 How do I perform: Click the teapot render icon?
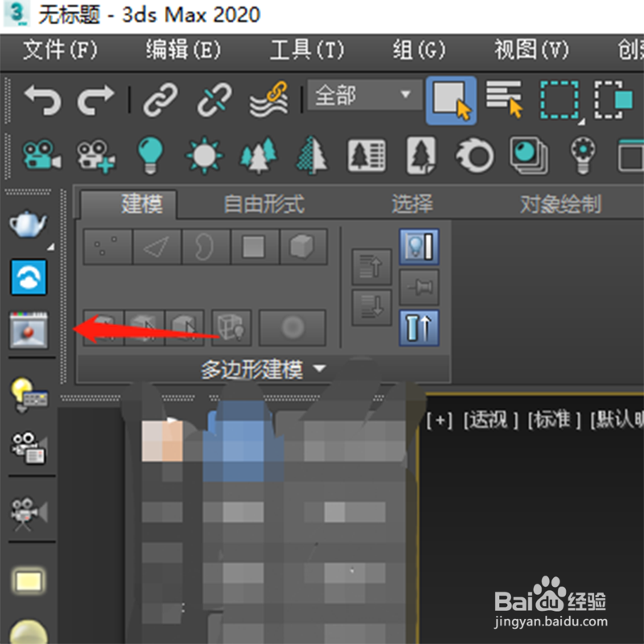(28, 225)
